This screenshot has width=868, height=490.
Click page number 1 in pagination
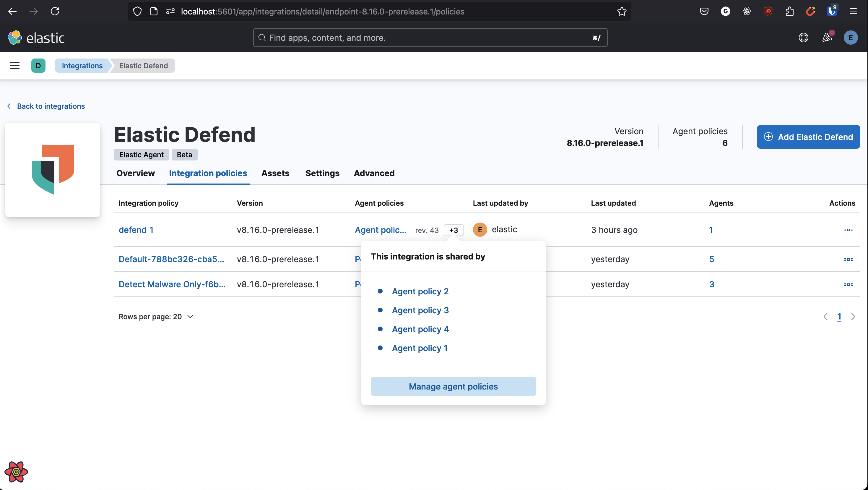coord(839,317)
